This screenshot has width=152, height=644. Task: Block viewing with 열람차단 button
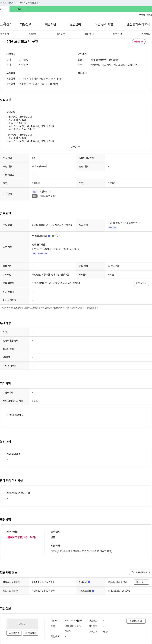(x=31, y=633)
